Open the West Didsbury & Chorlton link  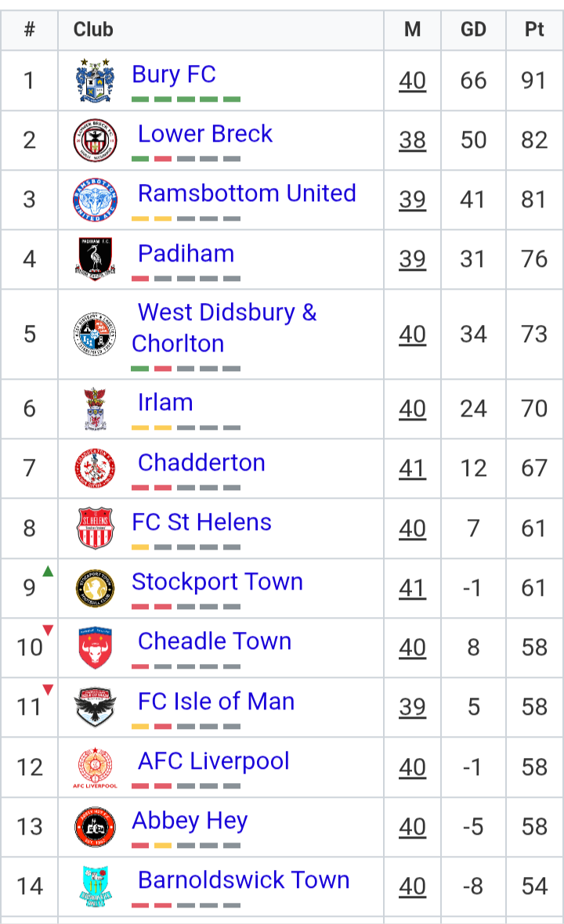[x=224, y=327]
